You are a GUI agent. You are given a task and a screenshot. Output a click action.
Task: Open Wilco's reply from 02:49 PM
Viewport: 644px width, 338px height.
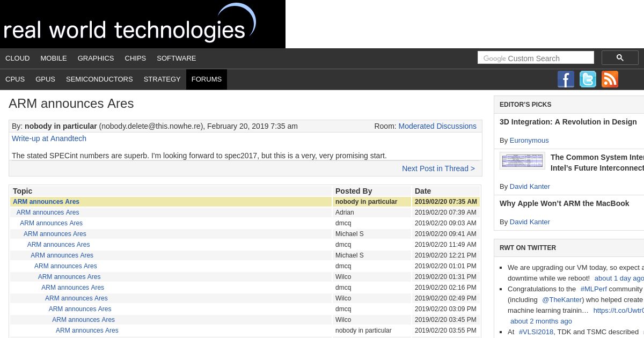pos(76,298)
